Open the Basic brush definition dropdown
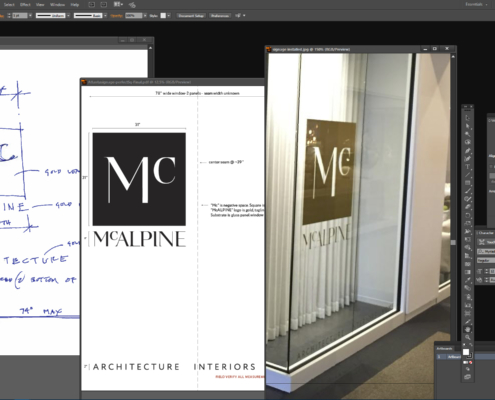The height and width of the screenshot is (400, 495). point(105,16)
